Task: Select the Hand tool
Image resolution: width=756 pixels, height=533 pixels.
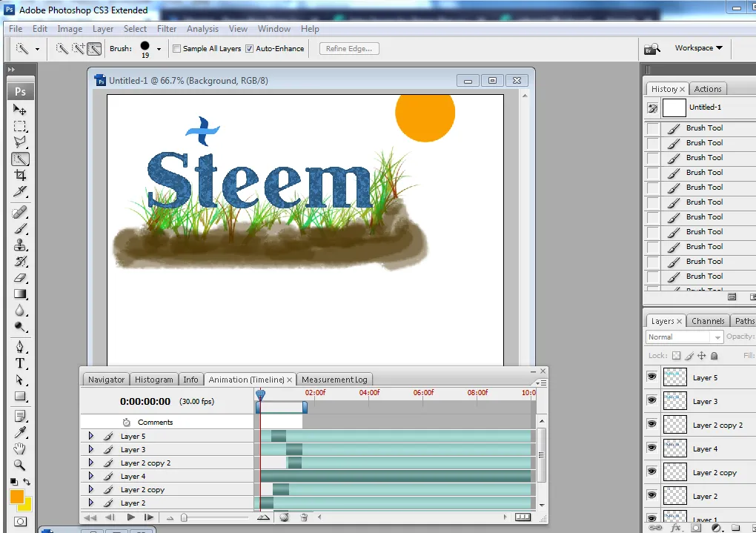Action: click(x=20, y=449)
